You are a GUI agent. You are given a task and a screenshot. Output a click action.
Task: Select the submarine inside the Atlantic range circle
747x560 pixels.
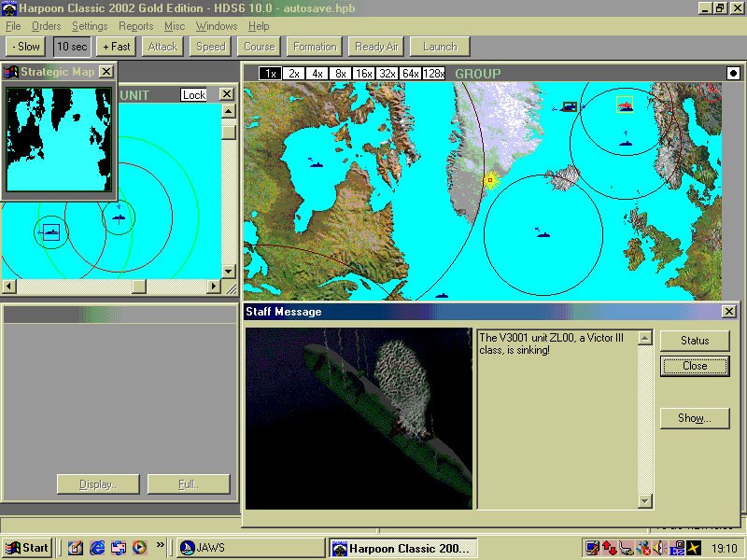pos(543,234)
